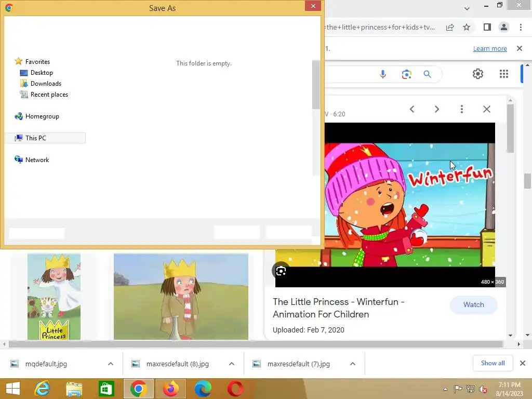Open Chrome's three-dot menu
This screenshot has width=532, height=399.
(x=521, y=27)
